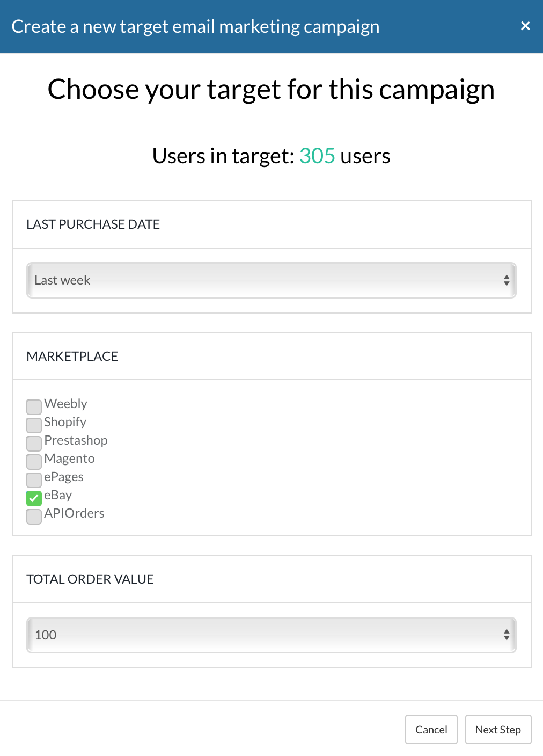Click the dialog title in blue bar
This screenshot has height=756, width=543.
[195, 26]
